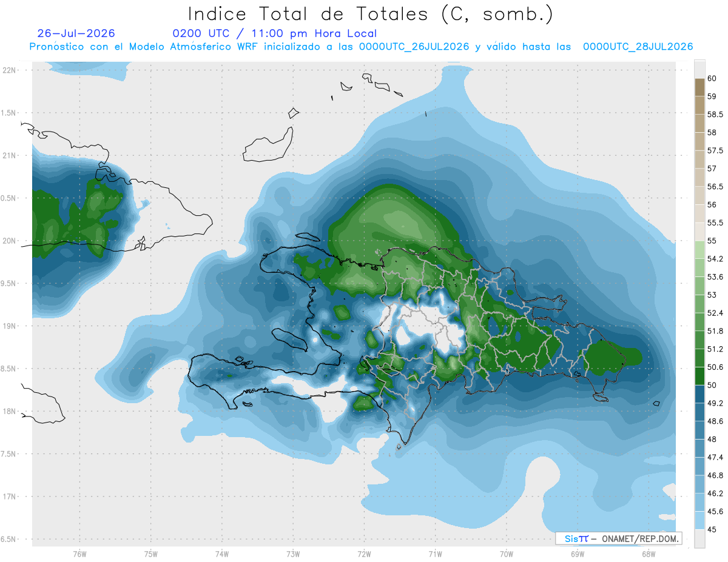Click the 68W longitude label
This screenshot has width=728, height=562.
pyautogui.click(x=649, y=554)
